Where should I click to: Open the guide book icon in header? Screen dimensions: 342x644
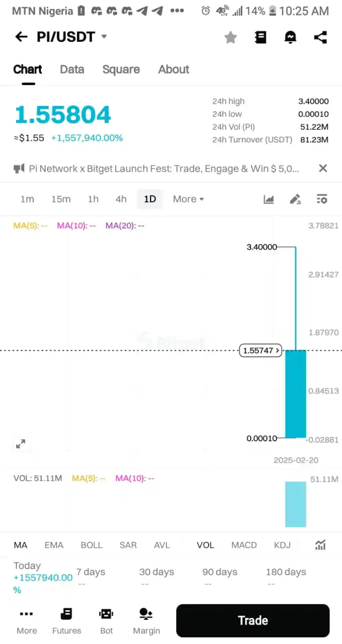(260, 37)
